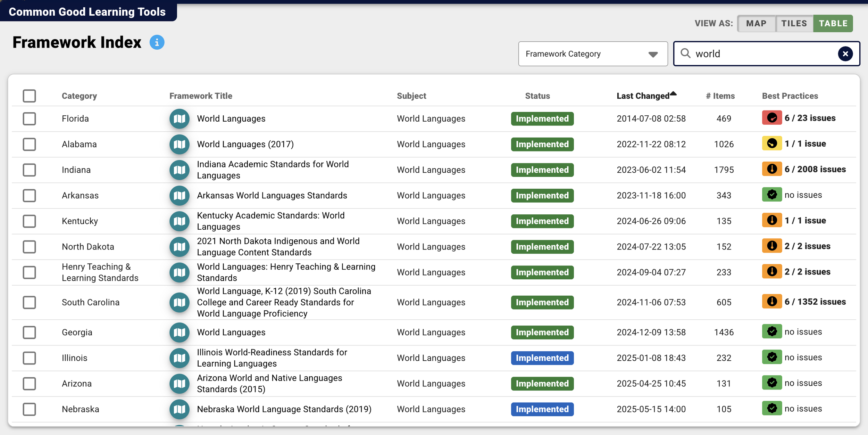
Task: Check the North Dakota row checkbox
Action: 29,247
